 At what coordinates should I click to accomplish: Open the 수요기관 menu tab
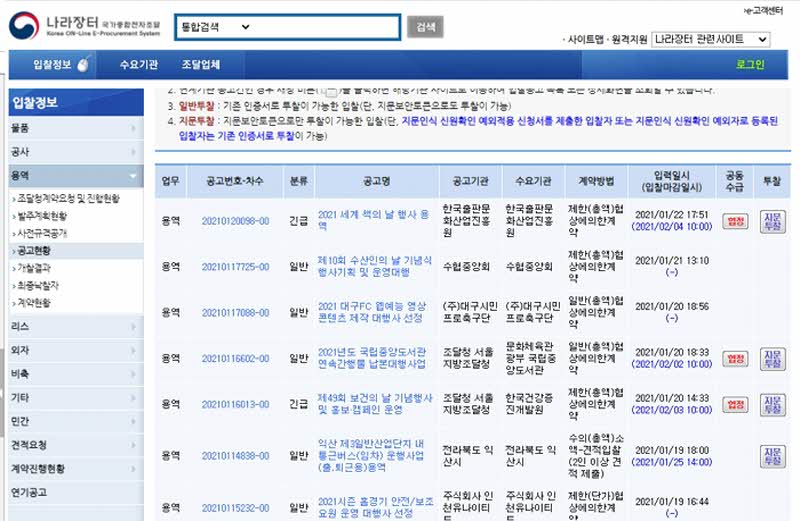139,65
